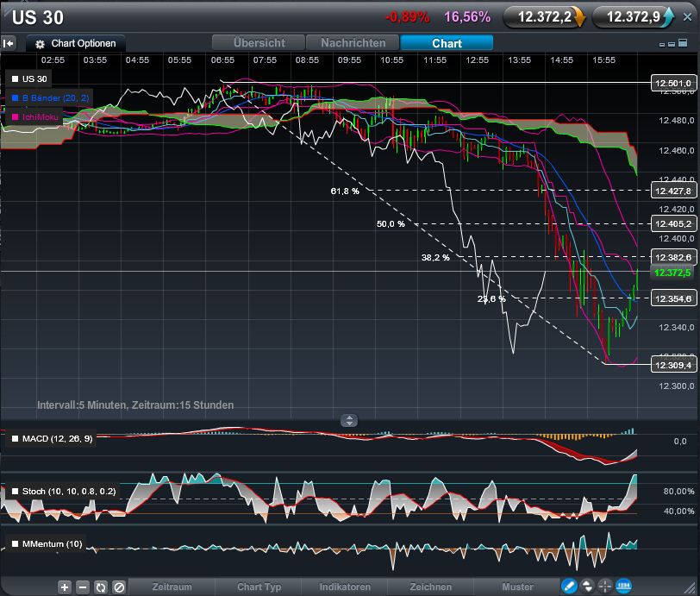
Task: Click the 12.501,0 Fibonacci level label
Action: pyautogui.click(x=673, y=83)
